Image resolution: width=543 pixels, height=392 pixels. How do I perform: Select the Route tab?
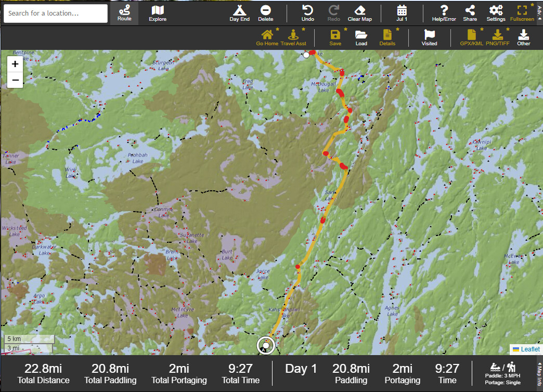124,13
